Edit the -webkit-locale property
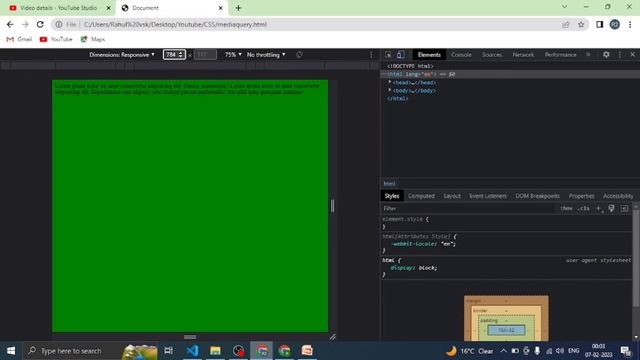Screen dimensions: 640x360 pos(423,244)
